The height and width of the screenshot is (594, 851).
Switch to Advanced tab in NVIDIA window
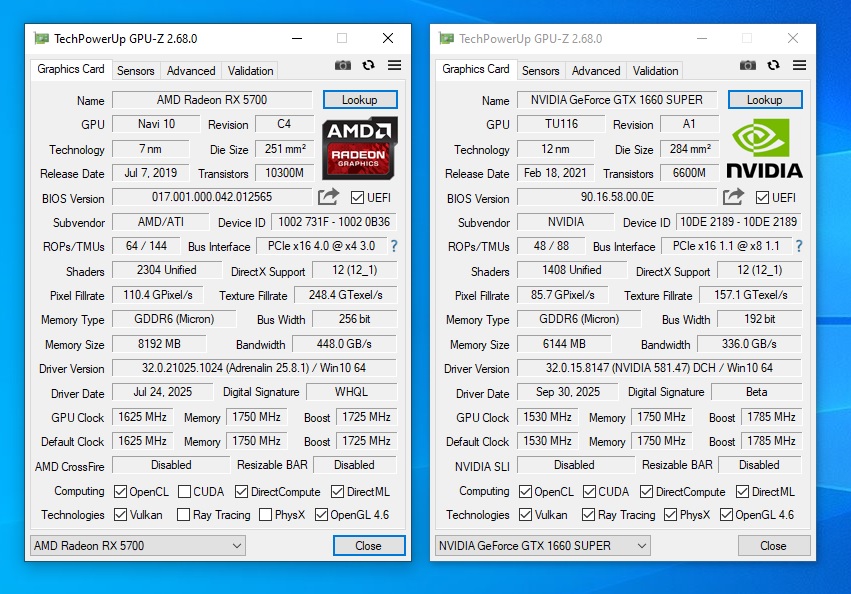pyautogui.click(x=596, y=71)
